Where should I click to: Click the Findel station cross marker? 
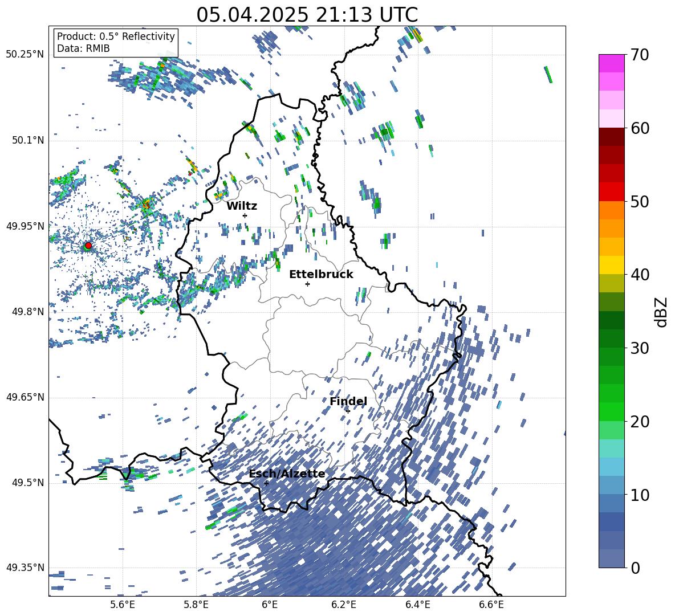click(348, 411)
